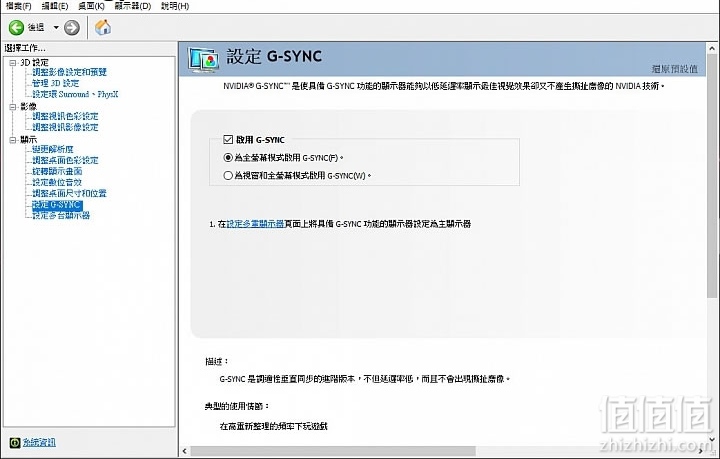720x459 pixels.
Task: Open the 說明(H) menu
Action: [x=175, y=6]
